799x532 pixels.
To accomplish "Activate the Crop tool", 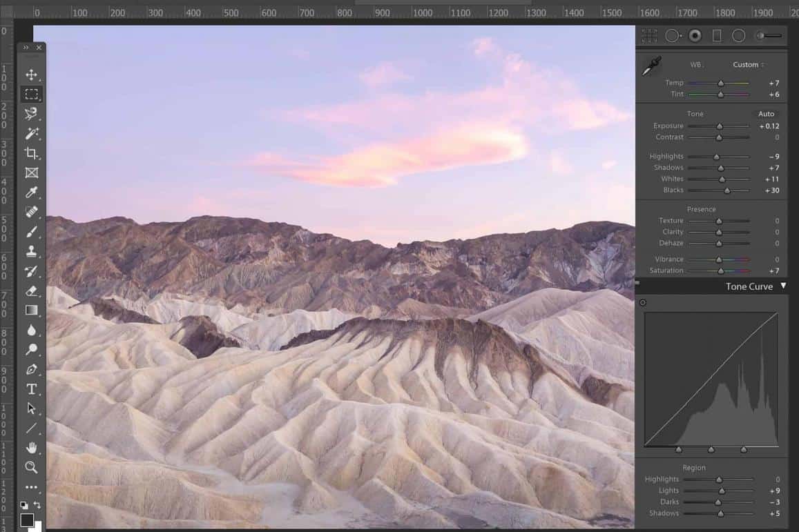I will tap(32, 153).
